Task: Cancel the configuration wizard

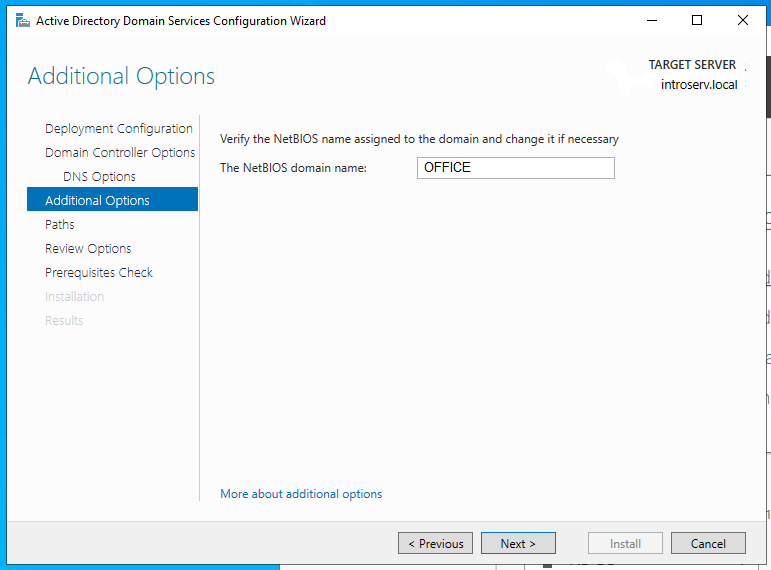Action: point(707,544)
